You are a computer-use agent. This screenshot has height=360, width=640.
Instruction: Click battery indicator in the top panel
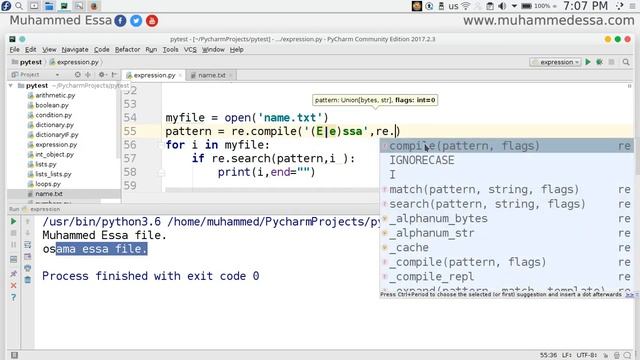pos(527,6)
